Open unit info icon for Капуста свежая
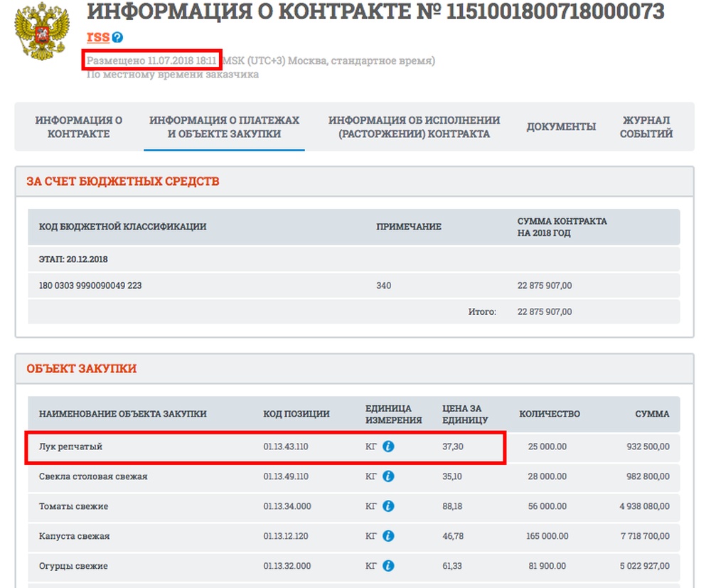Image resolution: width=711 pixels, height=588 pixels. coord(388,536)
